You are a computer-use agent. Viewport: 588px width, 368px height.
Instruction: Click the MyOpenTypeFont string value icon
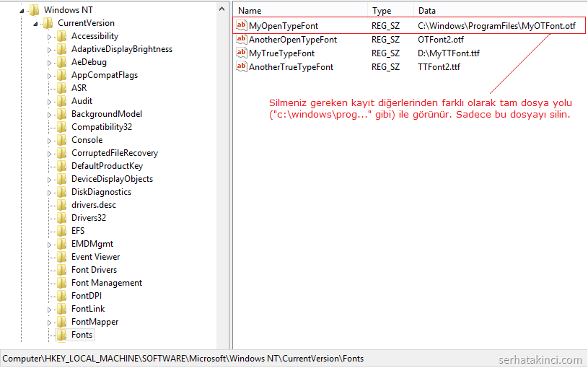[x=241, y=25]
